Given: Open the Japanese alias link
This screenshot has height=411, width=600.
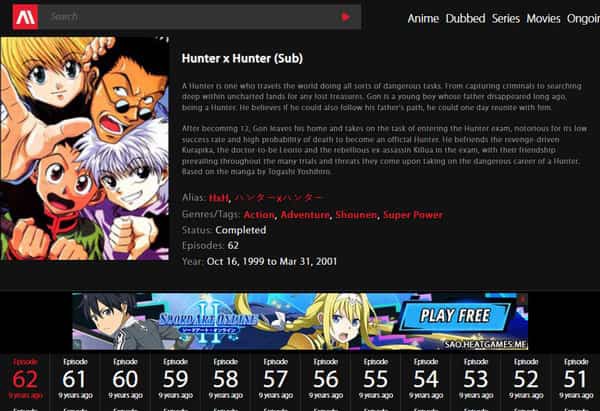Looking at the screenshot, I should [x=278, y=197].
